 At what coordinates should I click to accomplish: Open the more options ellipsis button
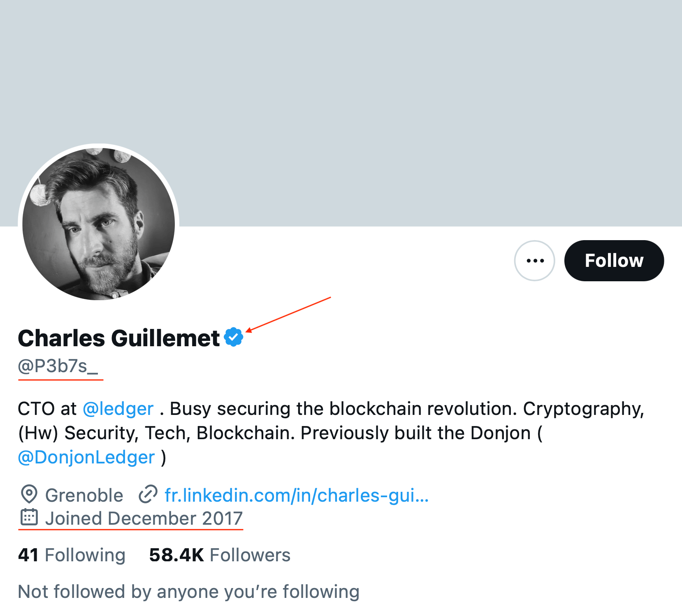tap(534, 261)
